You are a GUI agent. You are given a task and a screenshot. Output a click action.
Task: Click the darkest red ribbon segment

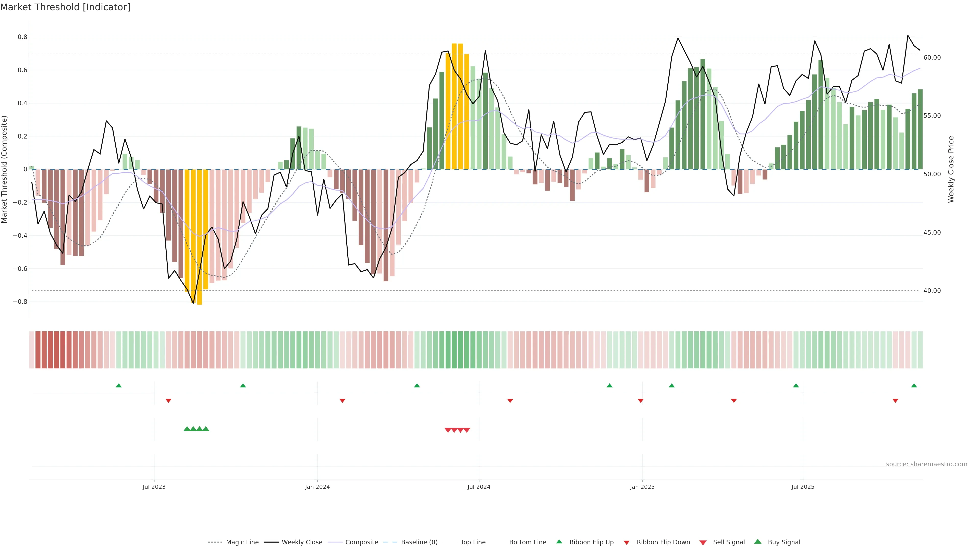(x=57, y=350)
